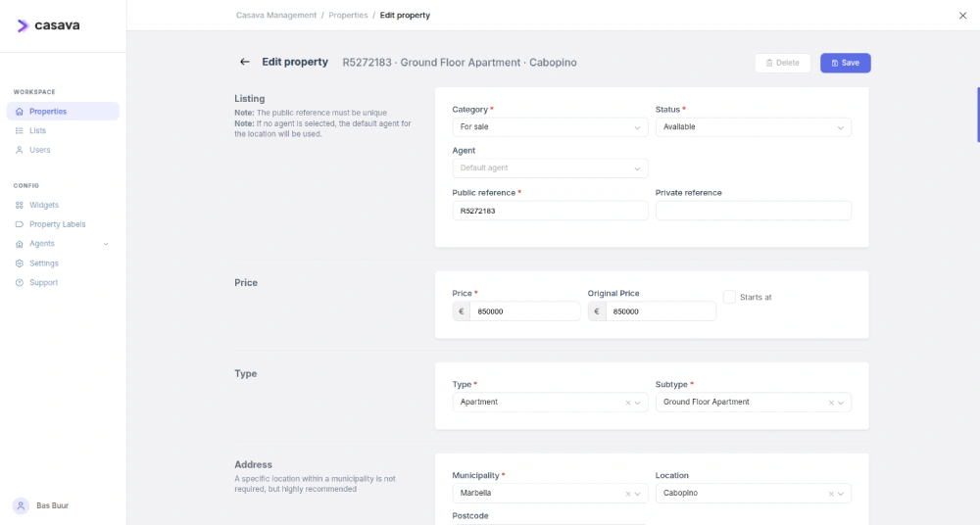This screenshot has height=525, width=980.
Task: Open the Category For sale dropdown
Action: (550, 127)
